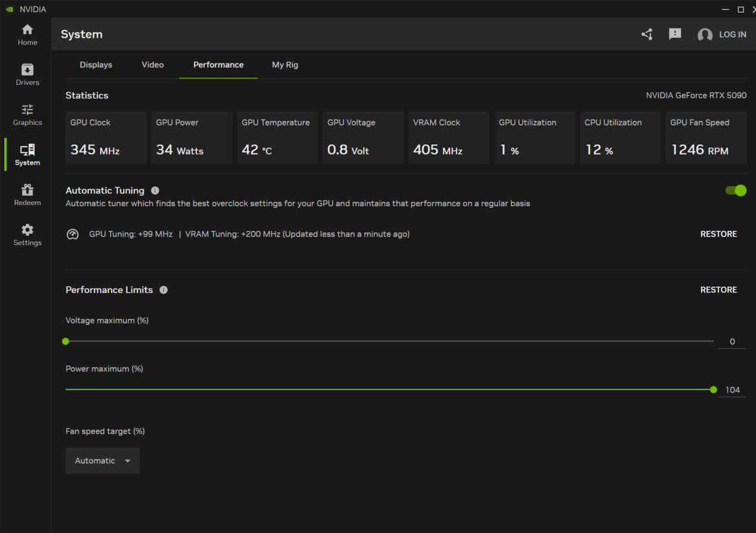This screenshot has height=533, width=756.
Task: Click the Voltage maximum (%) label
Action: click(x=107, y=320)
